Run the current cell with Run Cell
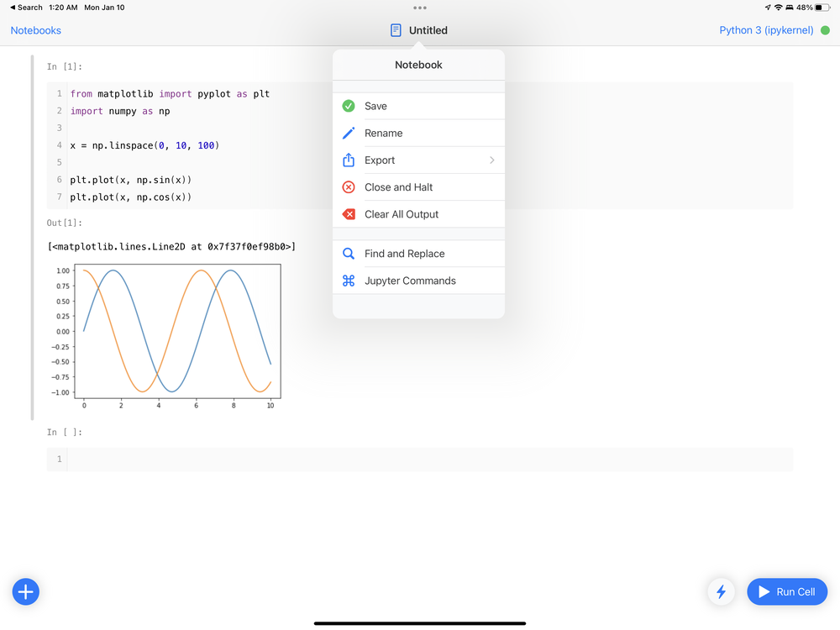Image resolution: width=840 pixels, height=630 pixels. tap(787, 591)
